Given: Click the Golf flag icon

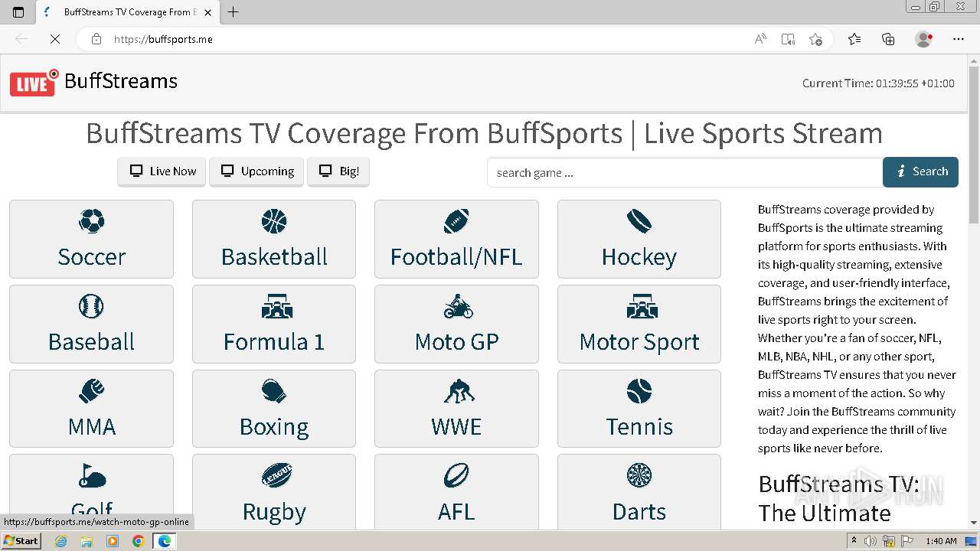Looking at the screenshot, I should click(91, 475).
